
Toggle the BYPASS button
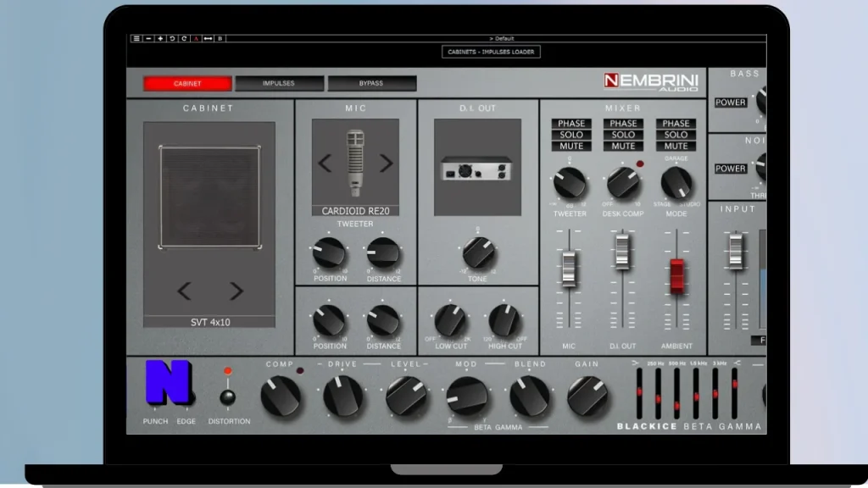(x=371, y=84)
